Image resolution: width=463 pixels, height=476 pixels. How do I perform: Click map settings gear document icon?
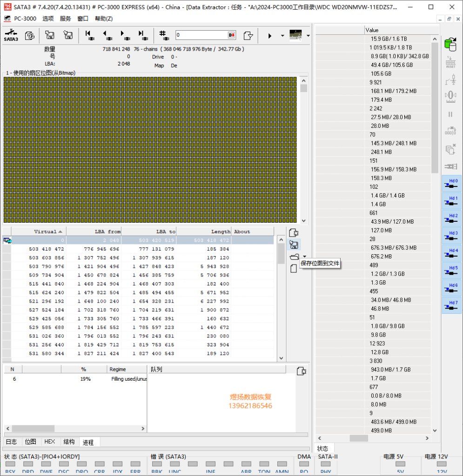click(x=294, y=232)
